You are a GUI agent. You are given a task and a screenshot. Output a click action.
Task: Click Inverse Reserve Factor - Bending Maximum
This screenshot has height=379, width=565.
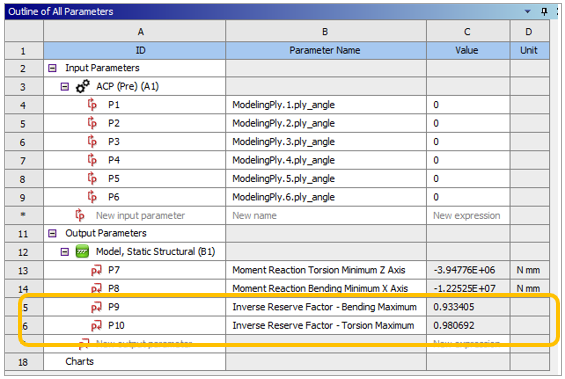click(x=324, y=307)
